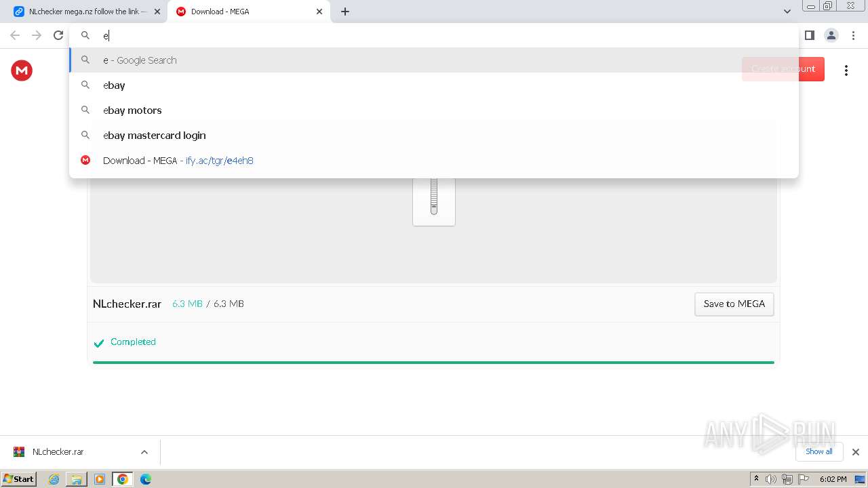
Task: Click the 6:02 PM clock
Action: 833,479
